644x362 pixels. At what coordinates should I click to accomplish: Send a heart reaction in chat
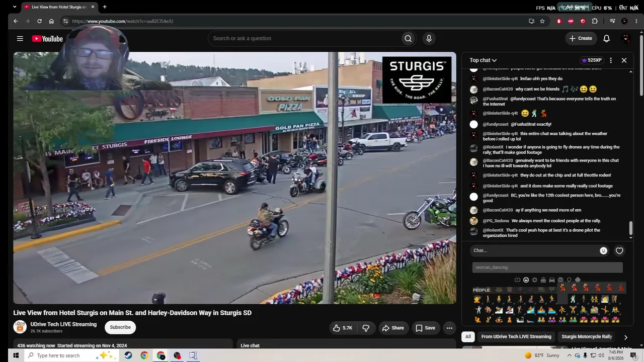(619, 250)
